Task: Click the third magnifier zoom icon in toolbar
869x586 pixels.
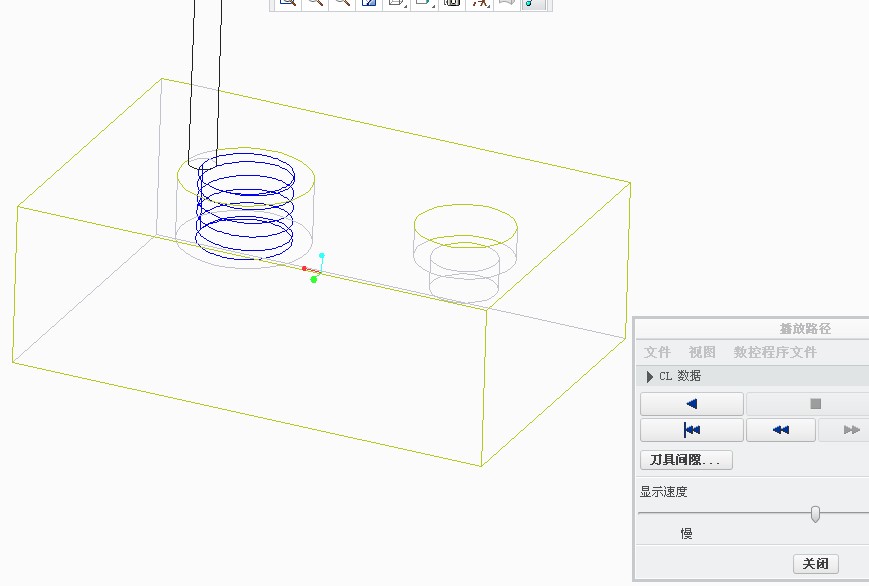Action: [342, 3]
